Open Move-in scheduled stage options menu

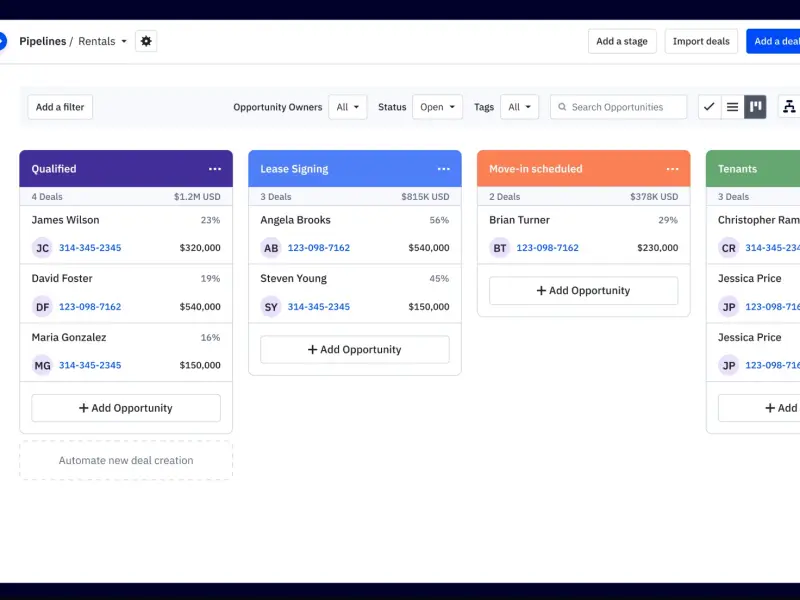(x=672, y=169)
